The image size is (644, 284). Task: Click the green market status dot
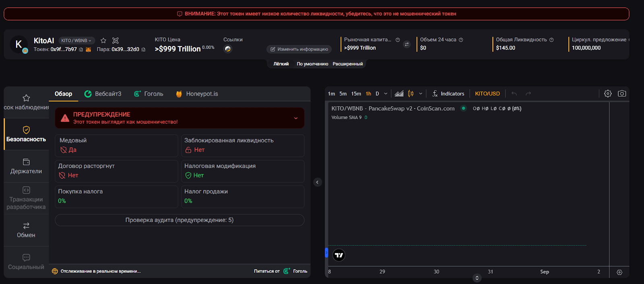pyautogui.click(x=464, y=108)
